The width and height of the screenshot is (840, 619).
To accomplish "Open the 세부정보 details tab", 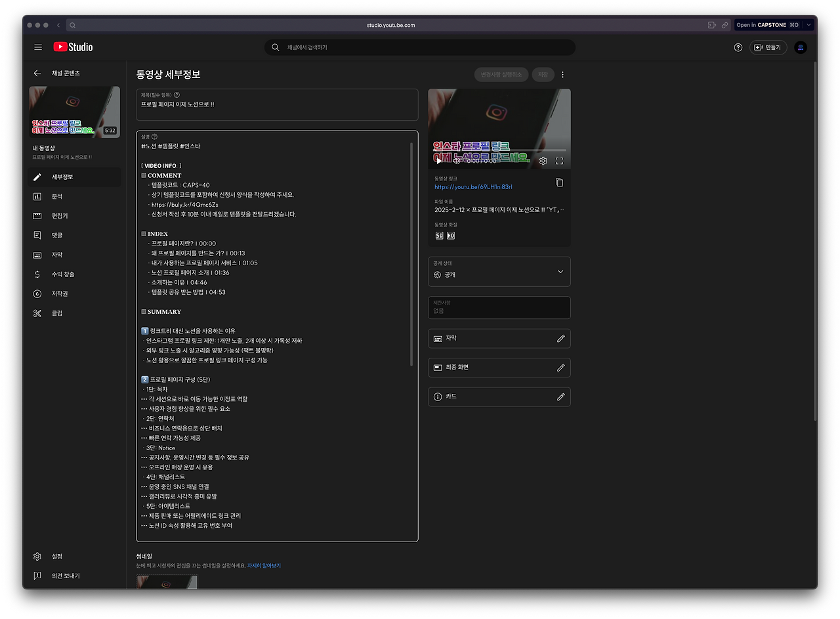I will coord(75,177).
